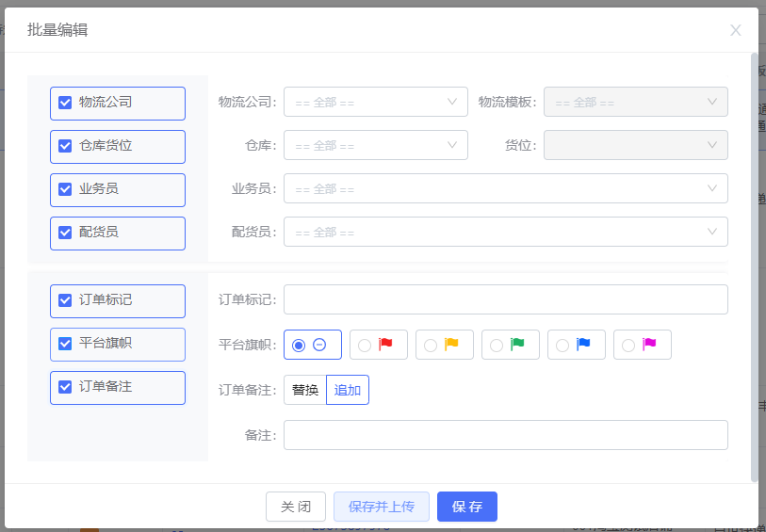The image size is (766, 532).
Task: Click the dialog vertical scrollbar
Action: click(x=755, y=267)
